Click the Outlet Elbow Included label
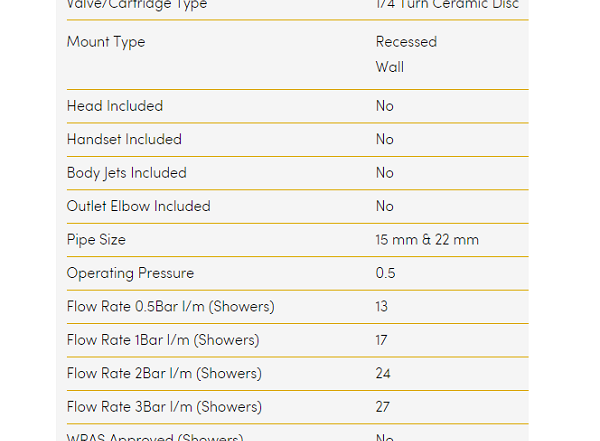The height and width of the screenshot is (441, 600). pyautogui.click(x=139, y=207)
